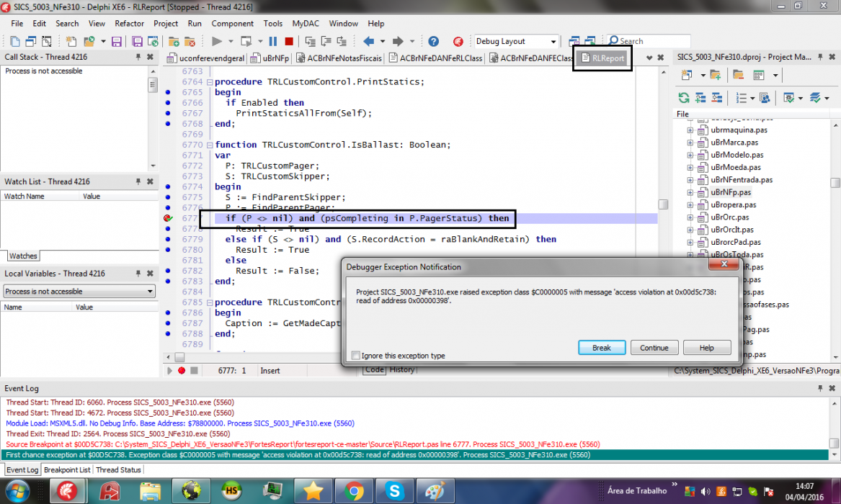Click the New Items toolbar icon
Viewport: 841px width, 504px height.
point(71,41)
